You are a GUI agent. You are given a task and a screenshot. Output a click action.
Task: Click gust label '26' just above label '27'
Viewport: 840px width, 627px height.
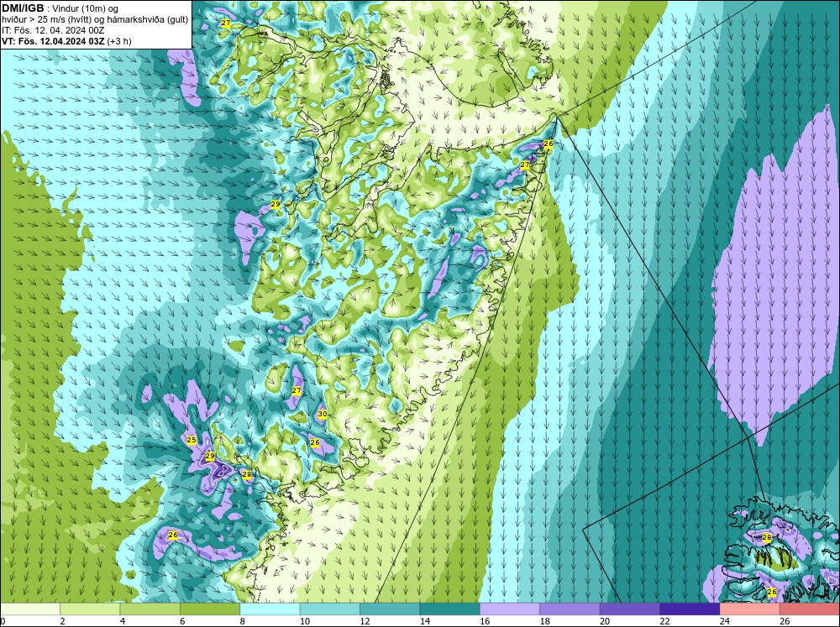(x=548, y=144)
